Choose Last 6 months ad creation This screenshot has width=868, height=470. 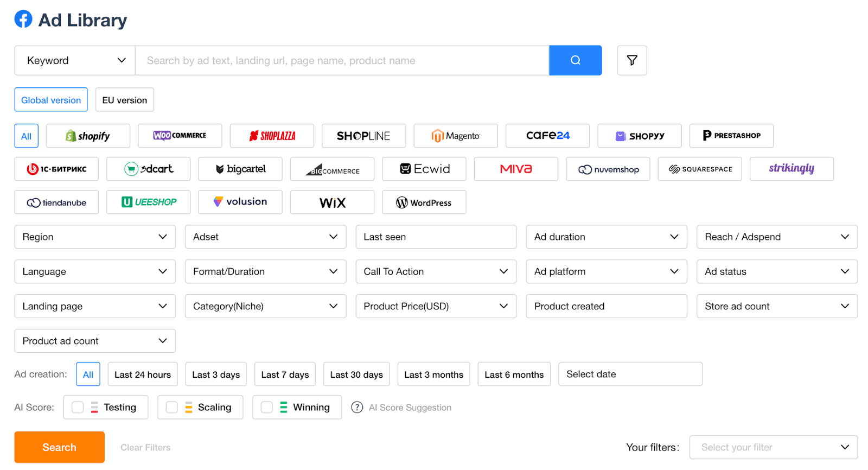[514, 374]
